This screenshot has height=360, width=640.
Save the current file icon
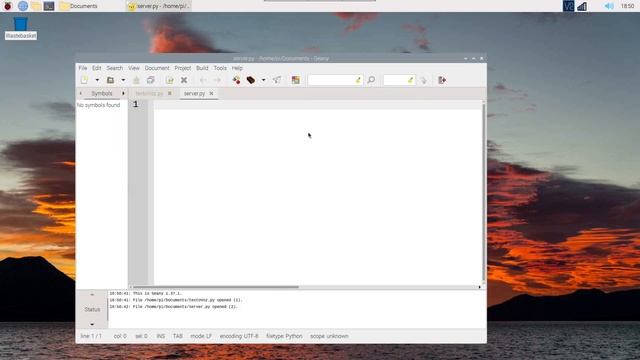click(136, 80)
